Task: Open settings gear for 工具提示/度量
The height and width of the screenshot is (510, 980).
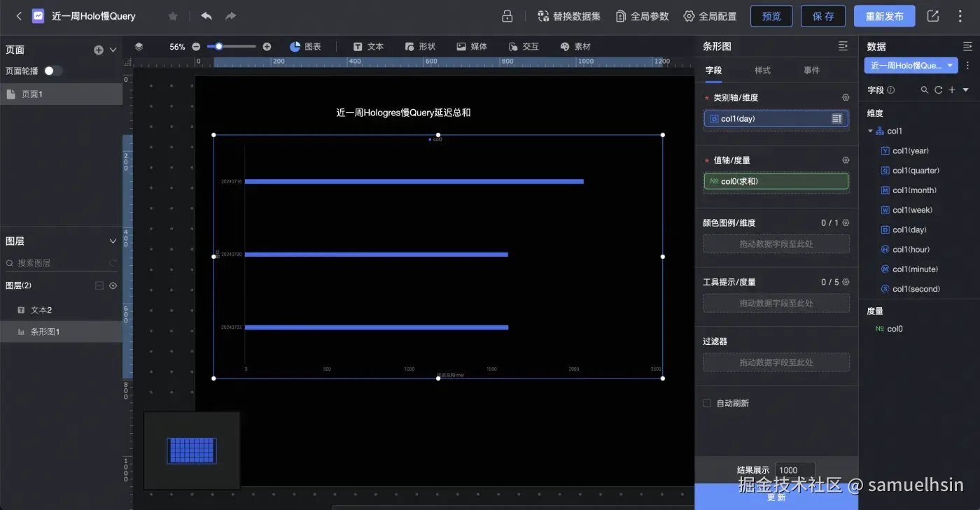Action: tap(846, 282)
